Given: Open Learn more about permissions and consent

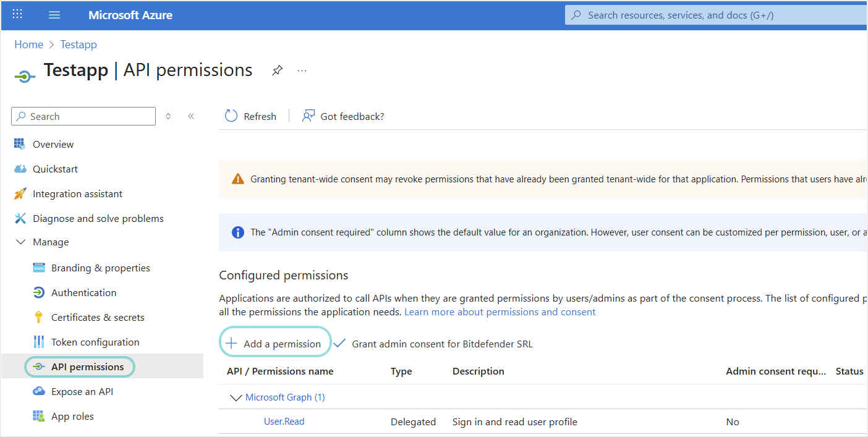Looking at the screenshot, I should [500, 312].
